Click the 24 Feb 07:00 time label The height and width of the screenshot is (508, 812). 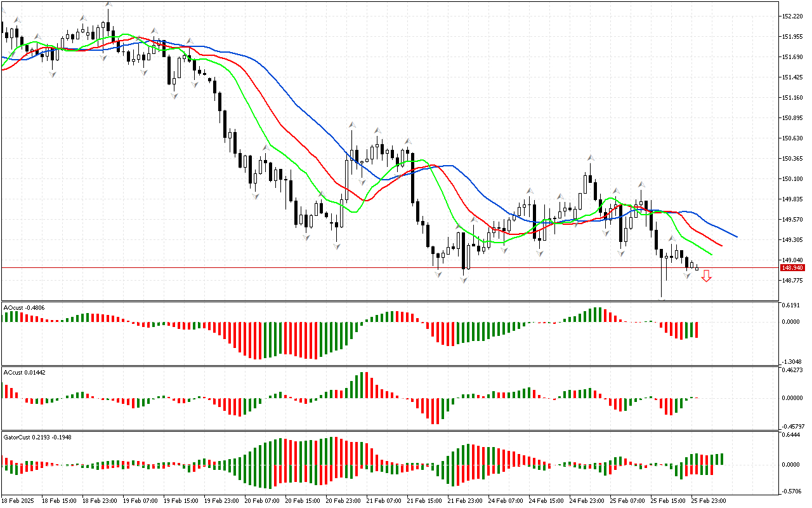(505, 501)
